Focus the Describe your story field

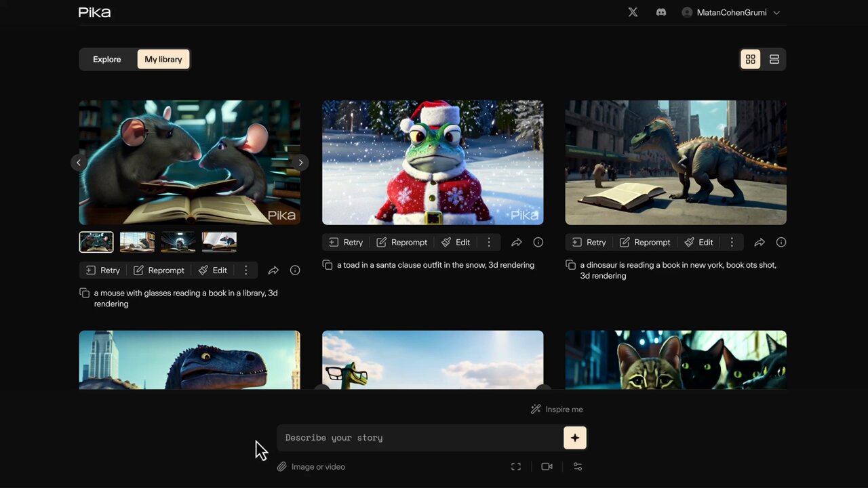pos(420,438)
